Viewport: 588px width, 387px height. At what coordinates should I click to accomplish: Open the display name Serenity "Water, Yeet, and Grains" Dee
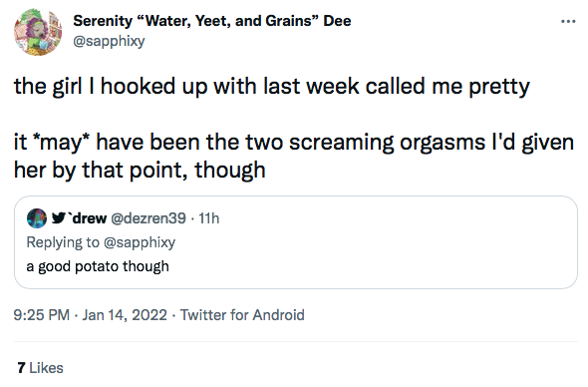(x=212, y=21)
